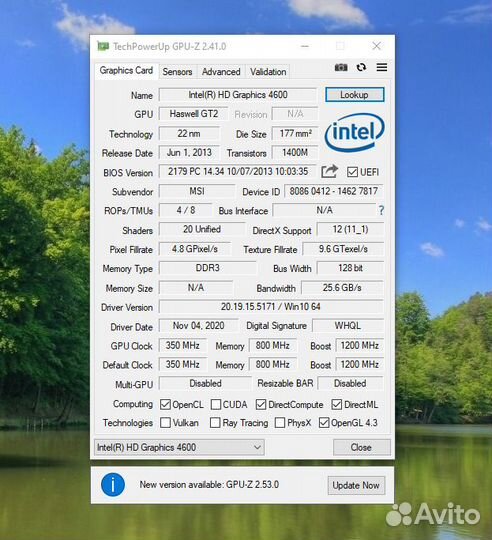Click the GPU Clock value 350 MHz

183,345
